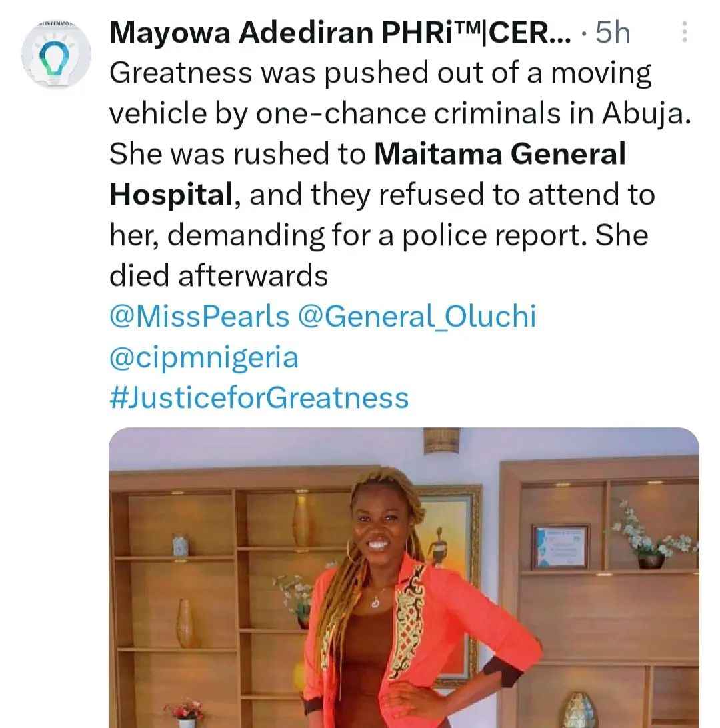Click the 'died afterwards' line of the tweet

[x=219, y=276]
